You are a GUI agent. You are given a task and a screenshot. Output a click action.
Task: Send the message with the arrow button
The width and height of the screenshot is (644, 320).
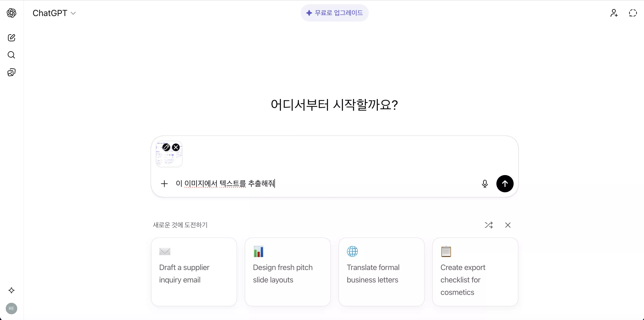[x=505, y=183]
